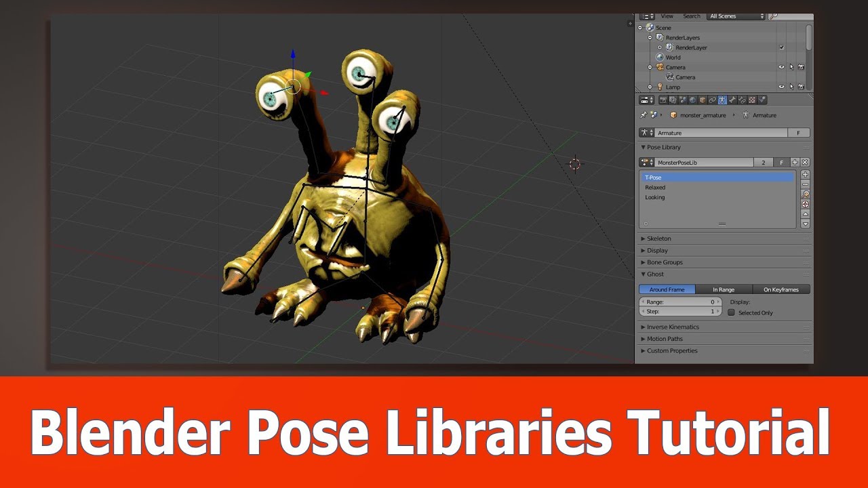Image resolution: width=868 pixels, height=488 pixels.
Task: Select the On Keyframes ghost option
Action: point(781,289)
